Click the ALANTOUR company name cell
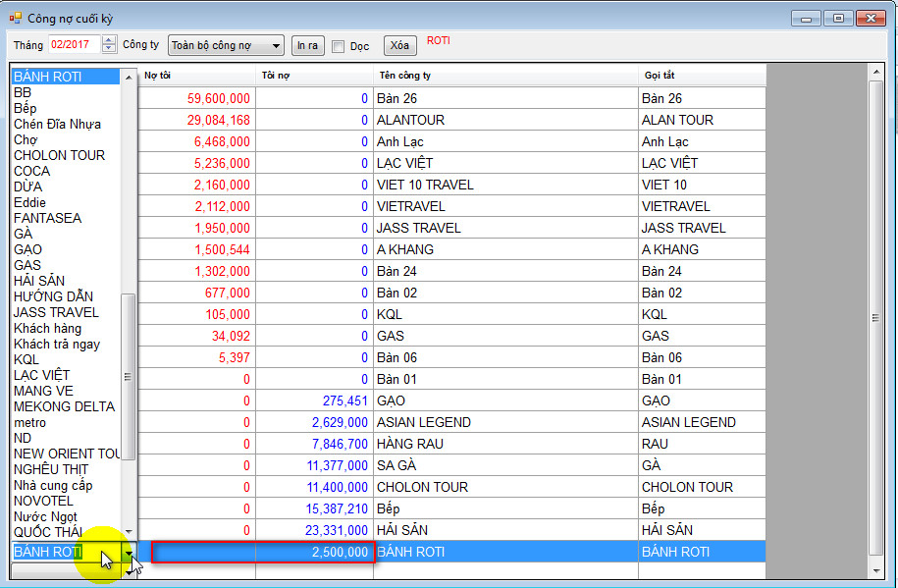The image size is (898, 588). [x=505, y=120]
